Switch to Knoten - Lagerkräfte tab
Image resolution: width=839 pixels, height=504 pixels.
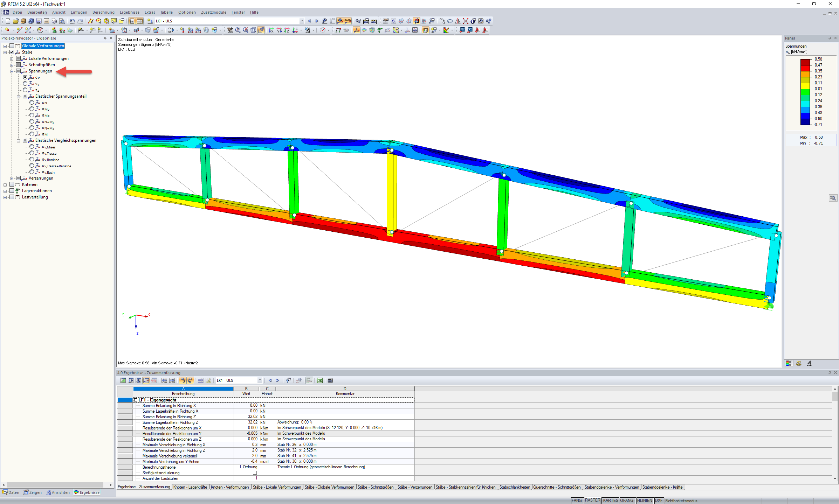tap(190, 487)
